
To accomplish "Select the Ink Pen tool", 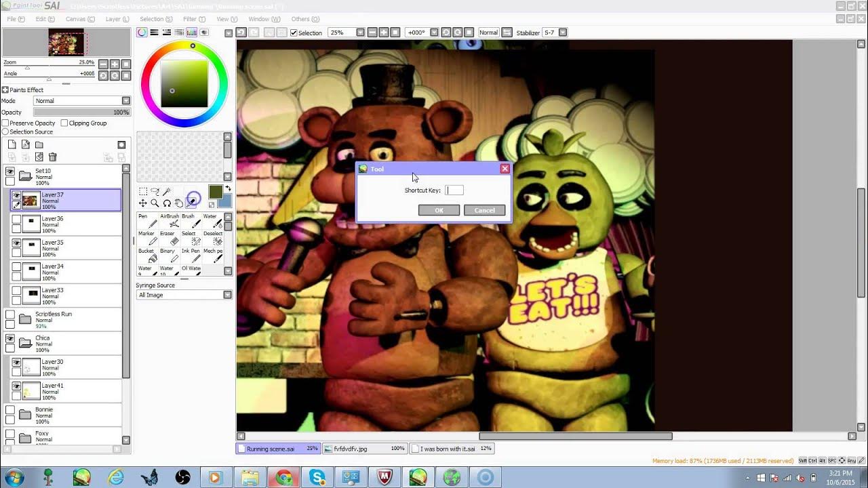I will coord(191,256).
